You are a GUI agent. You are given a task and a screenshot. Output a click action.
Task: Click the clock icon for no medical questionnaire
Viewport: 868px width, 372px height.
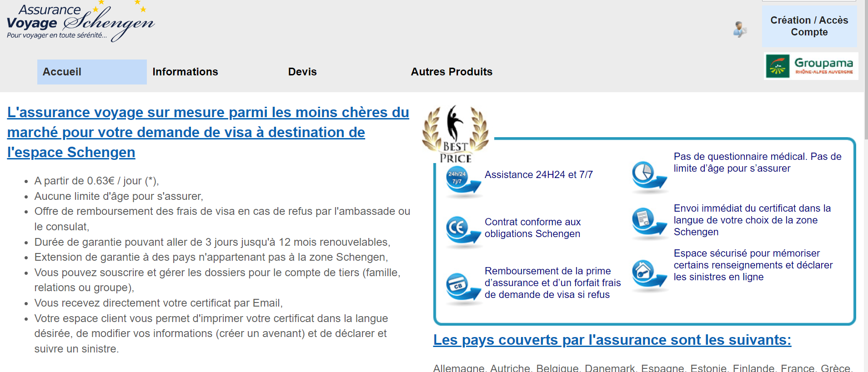click(649, 177)
